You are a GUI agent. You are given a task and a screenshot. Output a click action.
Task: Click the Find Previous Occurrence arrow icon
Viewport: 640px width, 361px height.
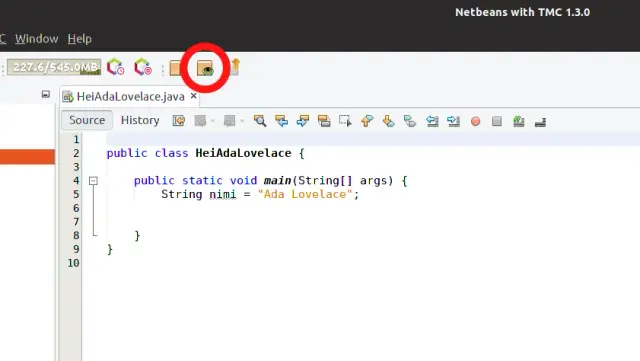click(281, 121)
